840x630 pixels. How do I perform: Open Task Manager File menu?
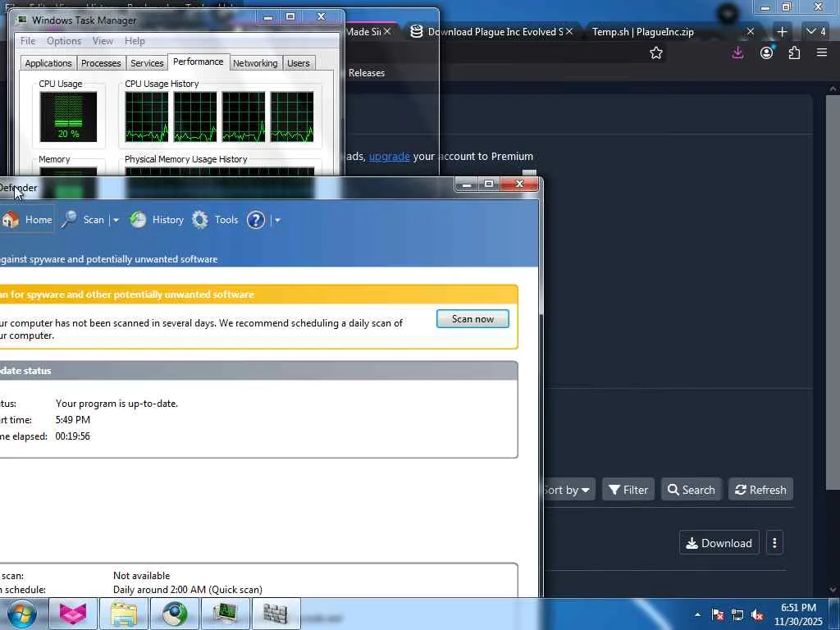[x=28, y=41]
